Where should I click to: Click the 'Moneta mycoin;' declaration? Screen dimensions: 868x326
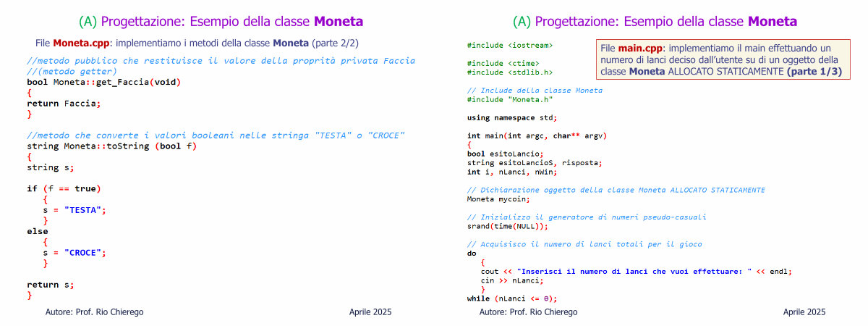(x=498, y=198)
